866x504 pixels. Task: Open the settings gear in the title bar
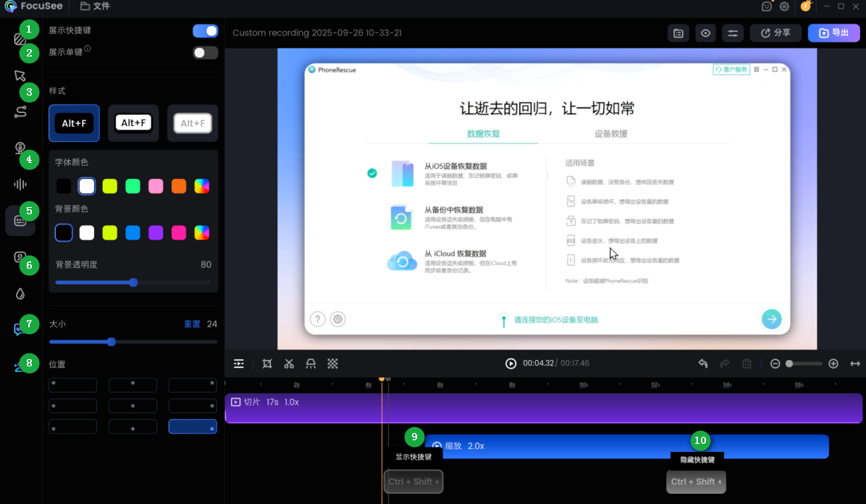point(784,7)
